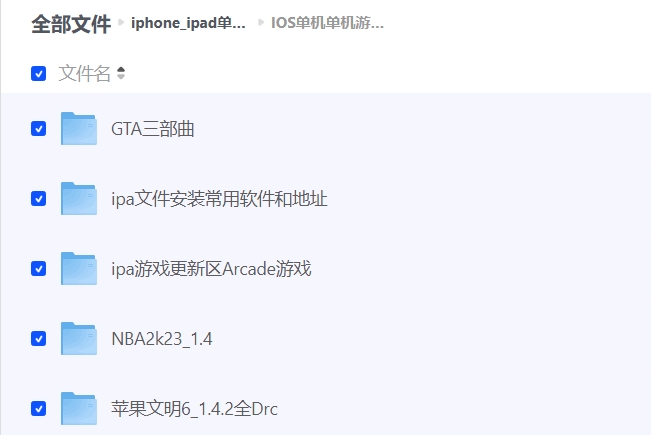Image resolution: width=651 pixels, height=435 pixels.
Task: Click the NBA2k23_1.4 folder icon
Action: click(x=79, y=339)
